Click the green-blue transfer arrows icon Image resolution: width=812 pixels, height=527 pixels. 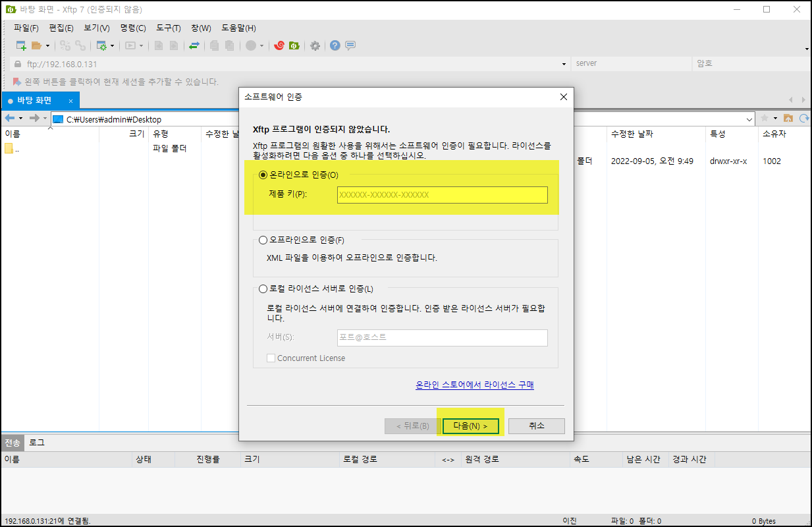click(x=194, y=45)
